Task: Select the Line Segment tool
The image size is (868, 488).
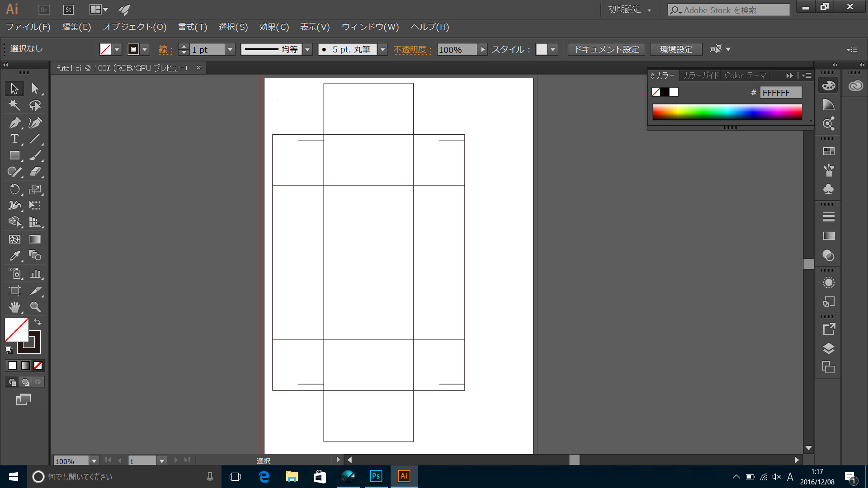Action: click(35, 139)
